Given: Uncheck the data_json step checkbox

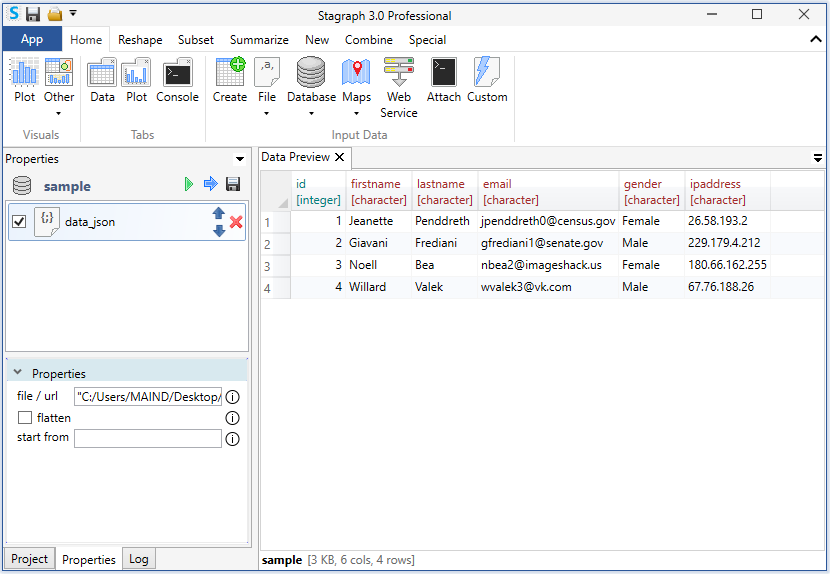Looking at the screenshot, I should click(x=19, y=221).
